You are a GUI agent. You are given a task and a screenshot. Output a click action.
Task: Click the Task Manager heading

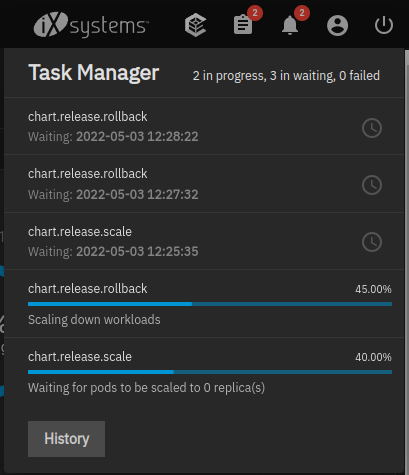[94, 73]
